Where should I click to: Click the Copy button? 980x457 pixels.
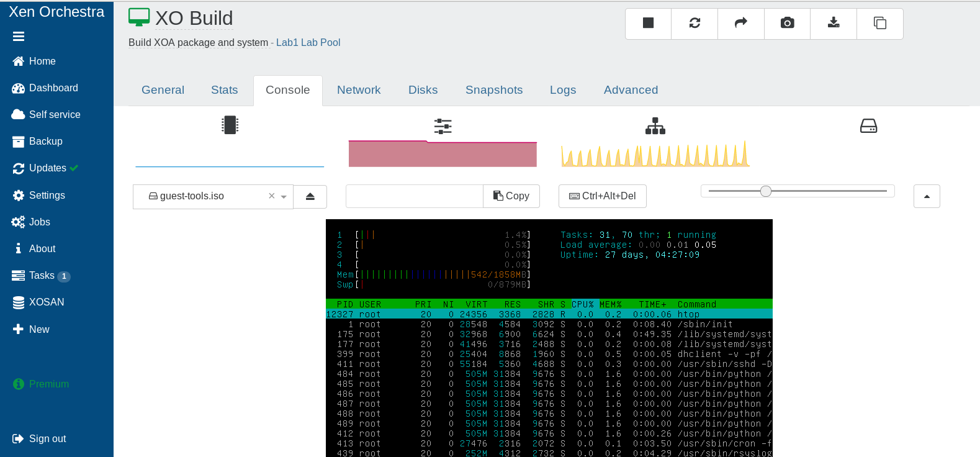pos(511,196)
